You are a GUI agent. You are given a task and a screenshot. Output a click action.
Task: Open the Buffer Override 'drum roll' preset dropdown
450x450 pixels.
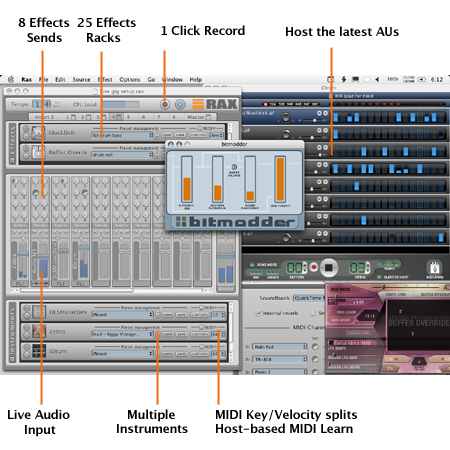pyautogui.click(x=122, y=155)
